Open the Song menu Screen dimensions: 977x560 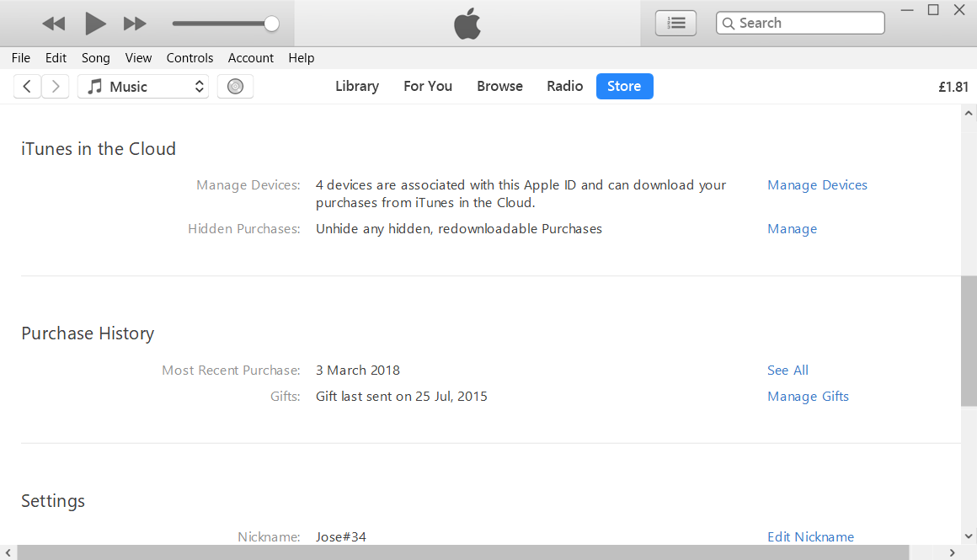96,58
